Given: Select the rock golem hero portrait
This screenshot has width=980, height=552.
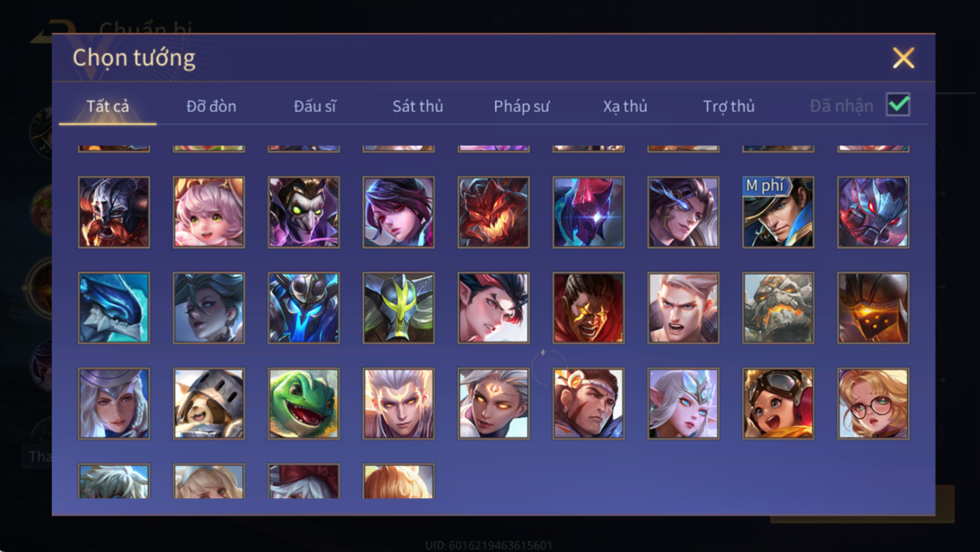Looking at the screenshot, I should tap(778, 308).
